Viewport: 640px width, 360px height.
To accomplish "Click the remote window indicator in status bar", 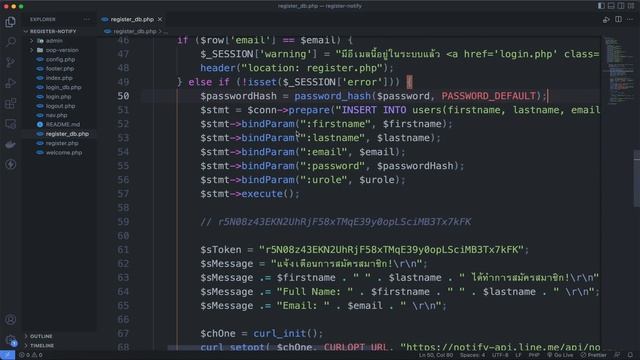I will pyautogui.click(x=7, y=355).
